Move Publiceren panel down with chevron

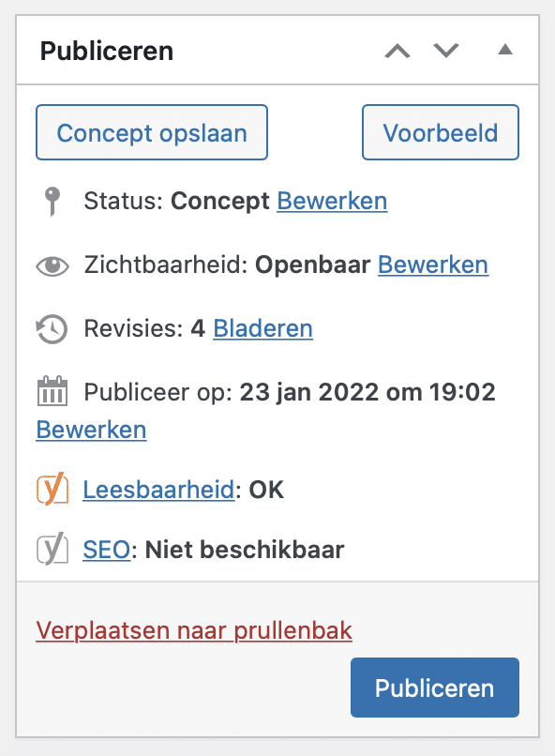coord(445,51)
